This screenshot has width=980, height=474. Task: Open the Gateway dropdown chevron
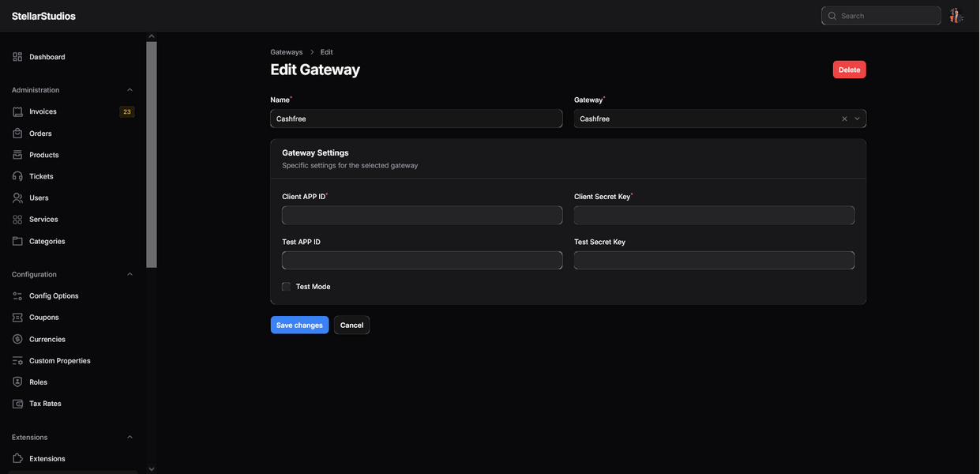point(857,118)
